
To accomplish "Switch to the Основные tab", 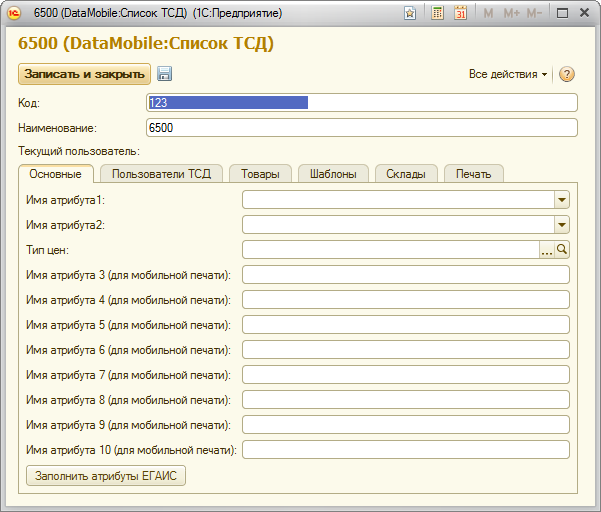I will click(56, 174).
